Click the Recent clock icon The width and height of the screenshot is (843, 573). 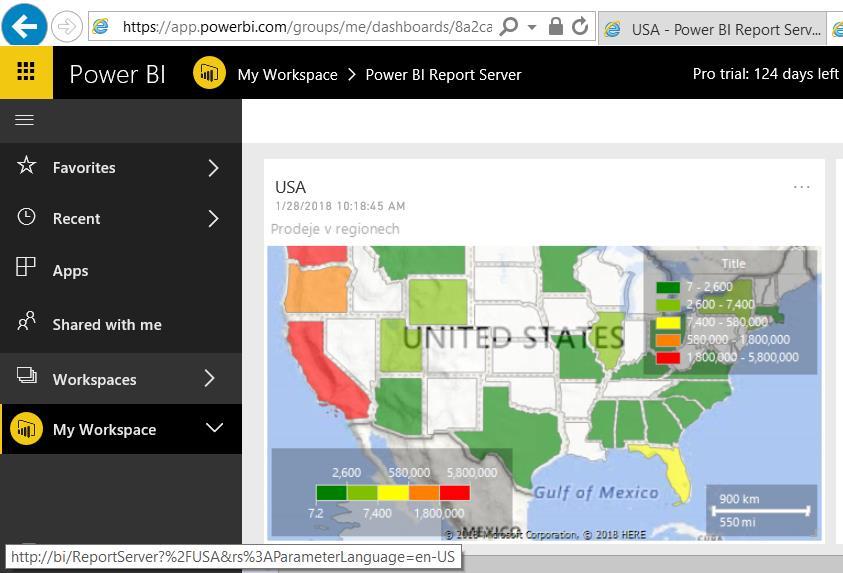pyautogui.click(x=26, y=217)
